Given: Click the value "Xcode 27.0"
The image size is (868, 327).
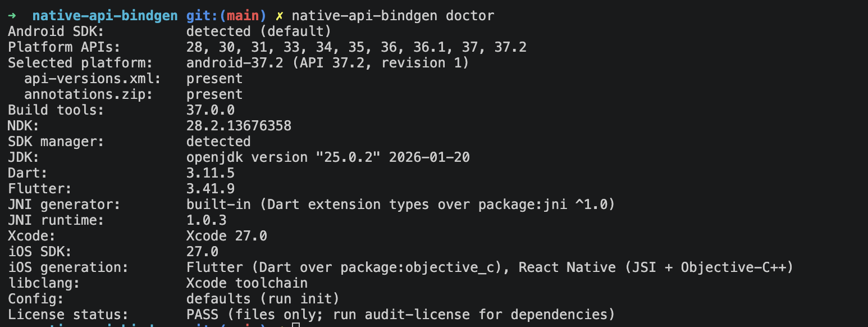Looking at the screenshot, I should click(x=227, y=236).
